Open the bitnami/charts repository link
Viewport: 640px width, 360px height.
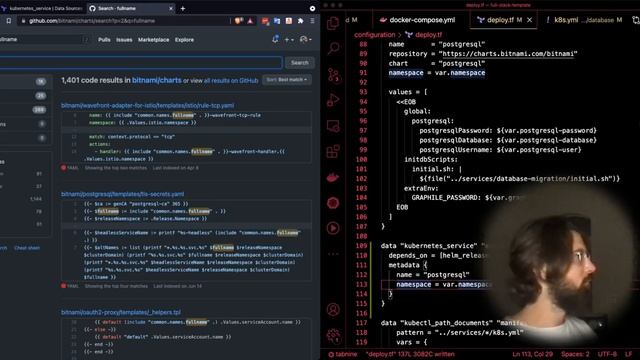[x=157, y=80]
